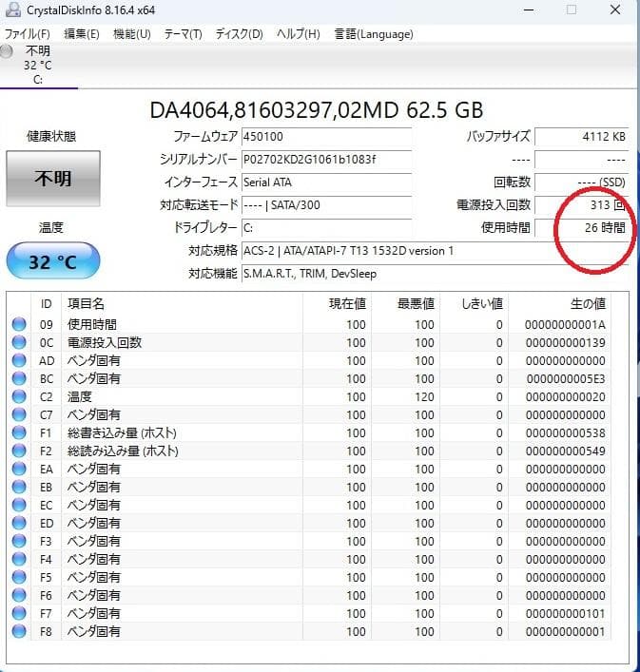Click the blue status dot for row F3
Screen dimensions: 640x672
pos(19,541)
